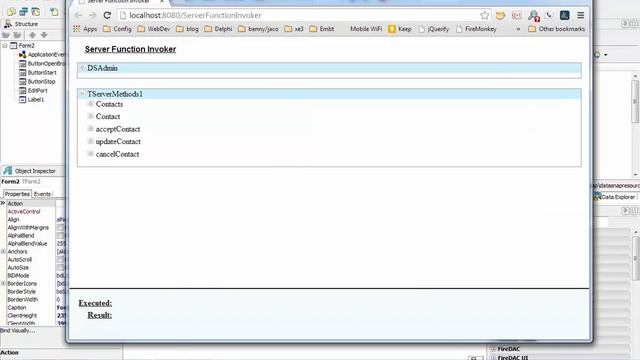Collapse the TServerMethods1 section
The width and height of the screenshot is (640, 360).
click(x=82, y=93)
